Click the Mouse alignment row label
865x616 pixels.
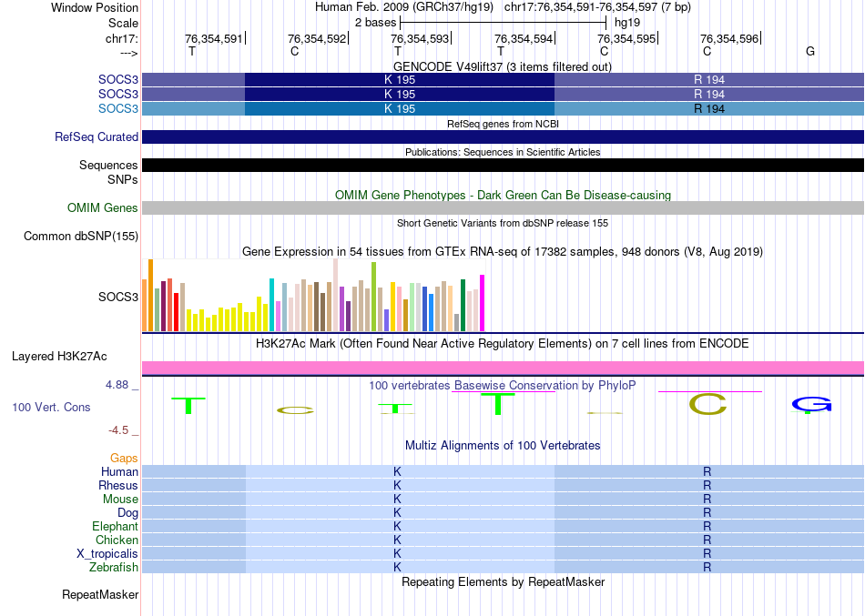click(120, 500)
